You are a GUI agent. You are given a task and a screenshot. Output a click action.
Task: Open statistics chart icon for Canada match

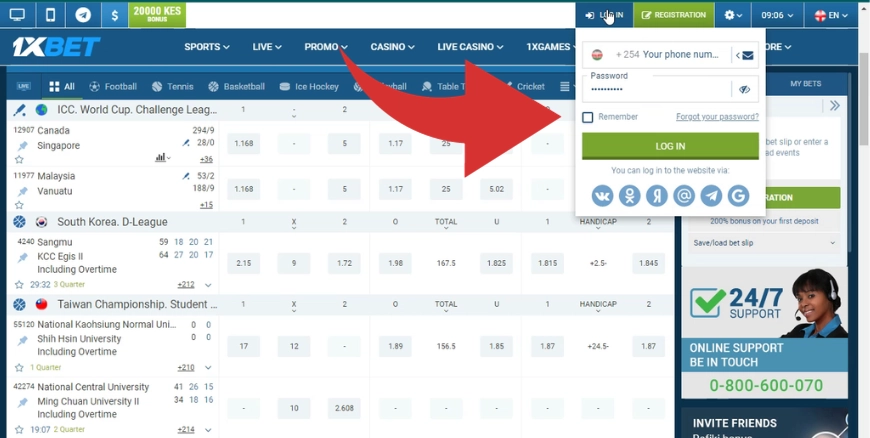tap(163, 158)
